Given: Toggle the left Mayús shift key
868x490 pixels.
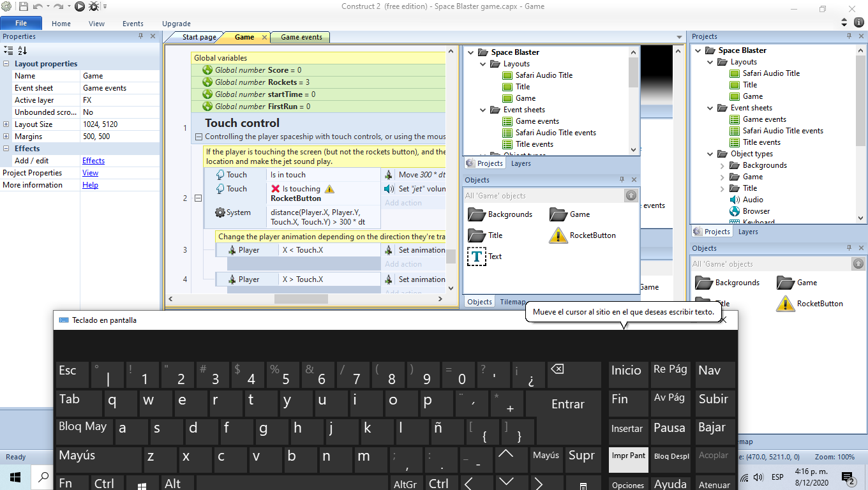Looking at the screenshot, I should 98,460.
